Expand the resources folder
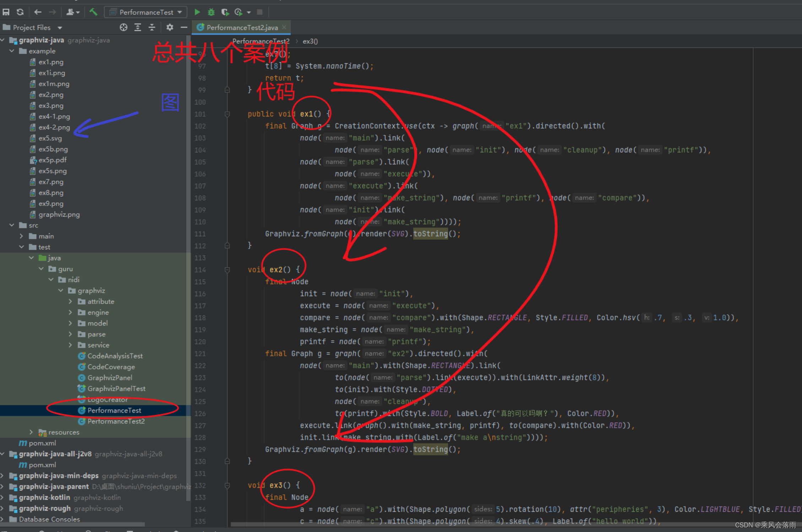The height and width of the screenshot is (532, 802). coord(31,432)
